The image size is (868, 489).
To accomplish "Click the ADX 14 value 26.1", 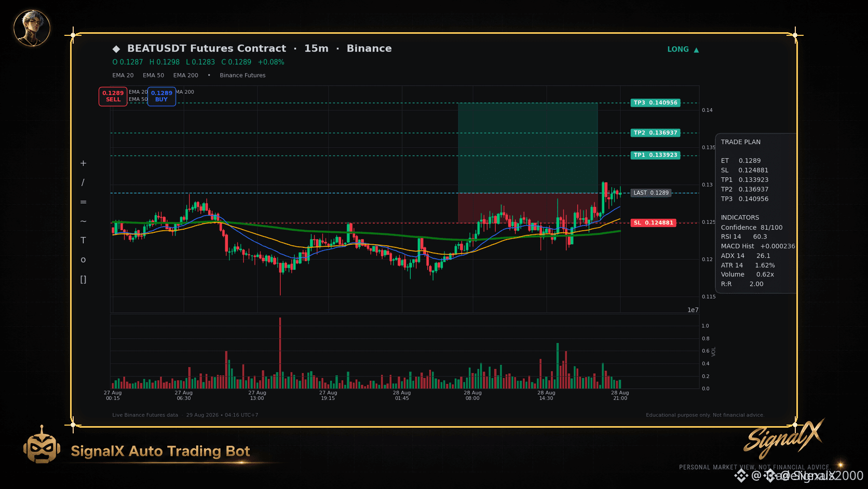I will coord(763,256).
